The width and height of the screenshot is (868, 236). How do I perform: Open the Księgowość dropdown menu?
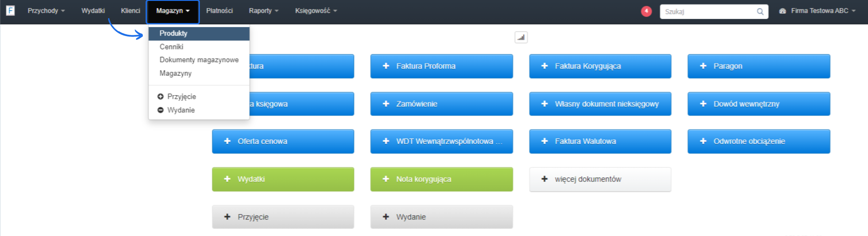pos(316,11)
